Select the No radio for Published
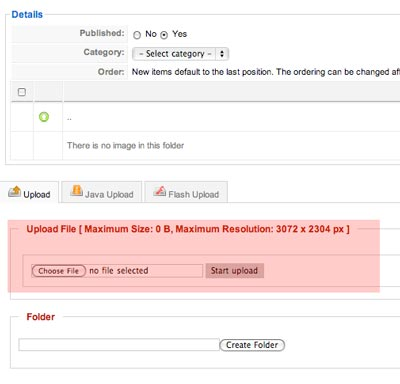Image resolution: width=400 pixels, height=384 pixels. point(137,35)
